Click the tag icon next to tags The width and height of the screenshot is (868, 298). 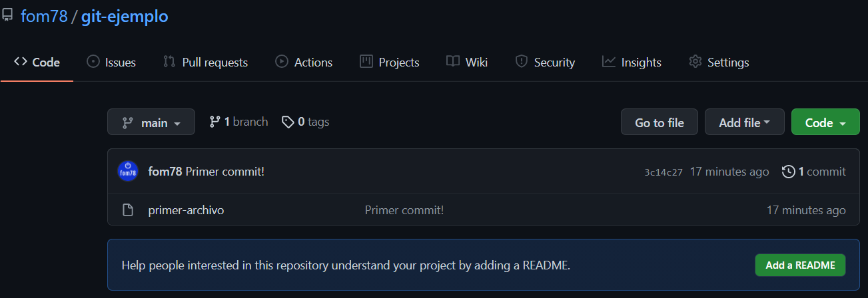(288, 122)
